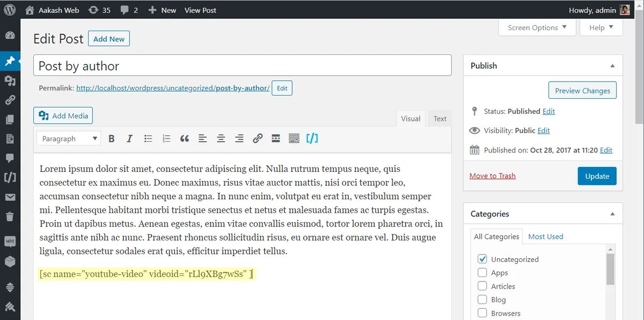Click the Update button
This screenshot has height=320, width=644.
(x=597, y=176)
